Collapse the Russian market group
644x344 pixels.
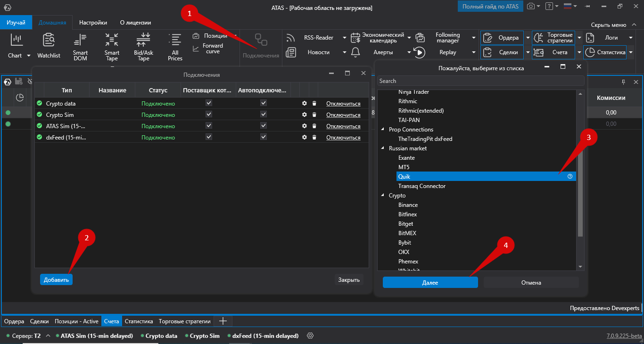tap(383, 148)
